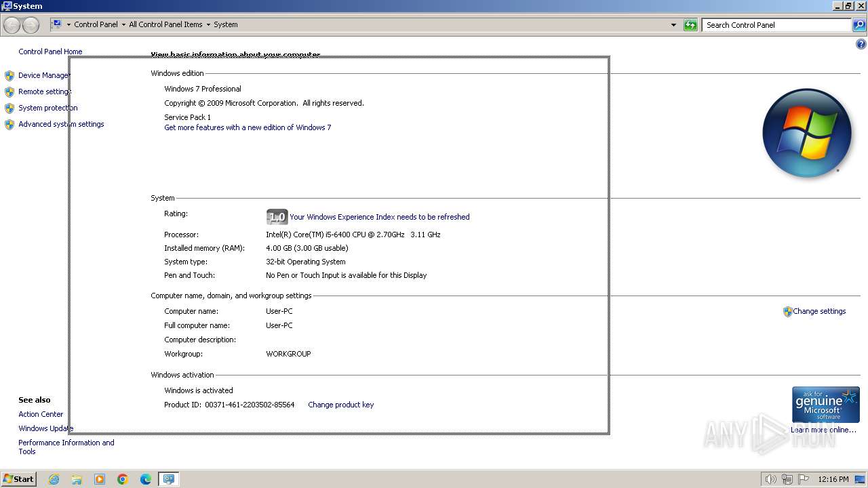Click the green Refresh button in address bar
Image resolution: width=868 pixels, height=488 pixels.
(x=690, y=25)
